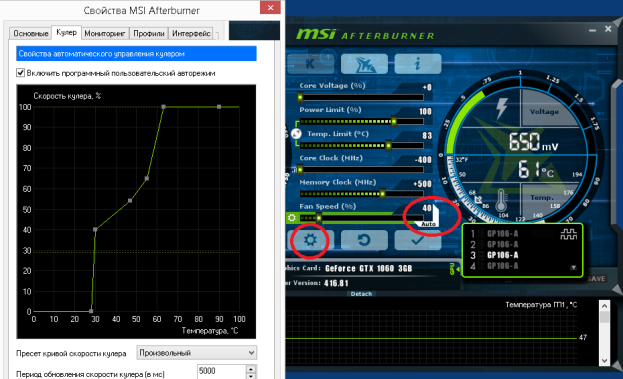Click Graphics Card name GeForce GTX 1060 3GB
The height and width of the screenshot is (379, 623).
pyautogui.click(x=368, y=269)
